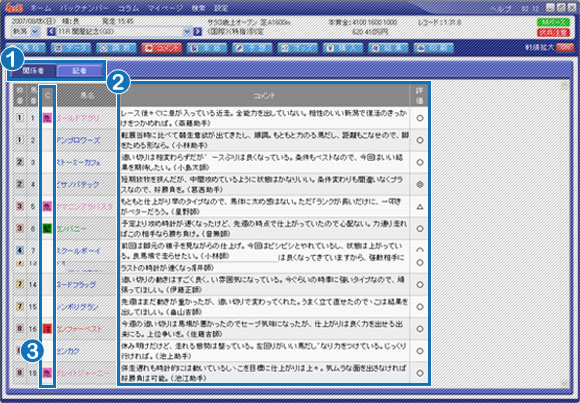Click the pink 危 mark on row 1

coord(47,118)
